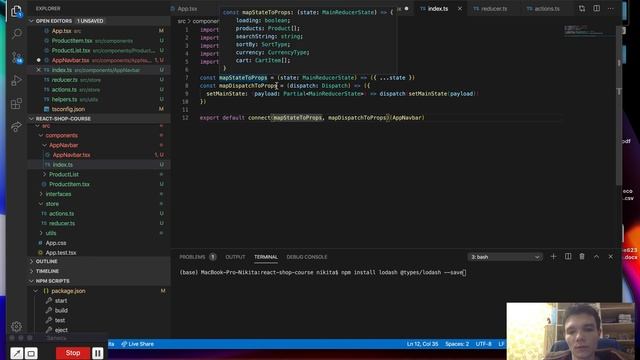
Task: Collapse the Open Editors section
Action: click(x=98, y=20)
